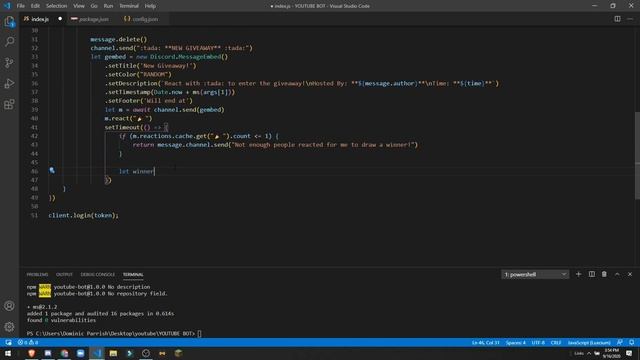The image size is (640, 360).
Task: Open editor More Actions ellipsis
Action: [x=630, y=19]
